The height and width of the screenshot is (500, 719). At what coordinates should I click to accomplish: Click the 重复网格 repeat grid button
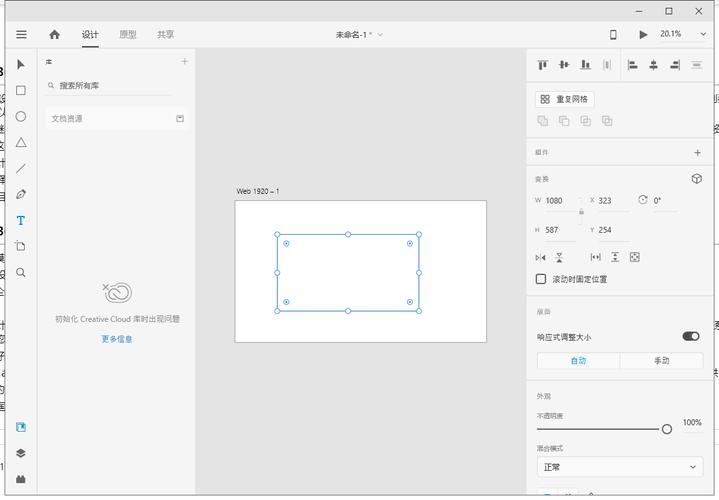pos(564,99)
